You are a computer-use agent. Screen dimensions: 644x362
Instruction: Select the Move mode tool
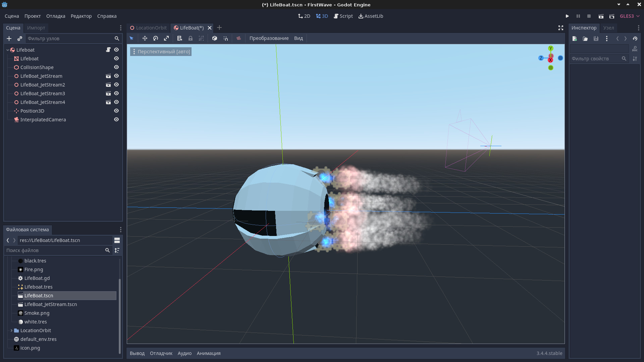(145, 39)
